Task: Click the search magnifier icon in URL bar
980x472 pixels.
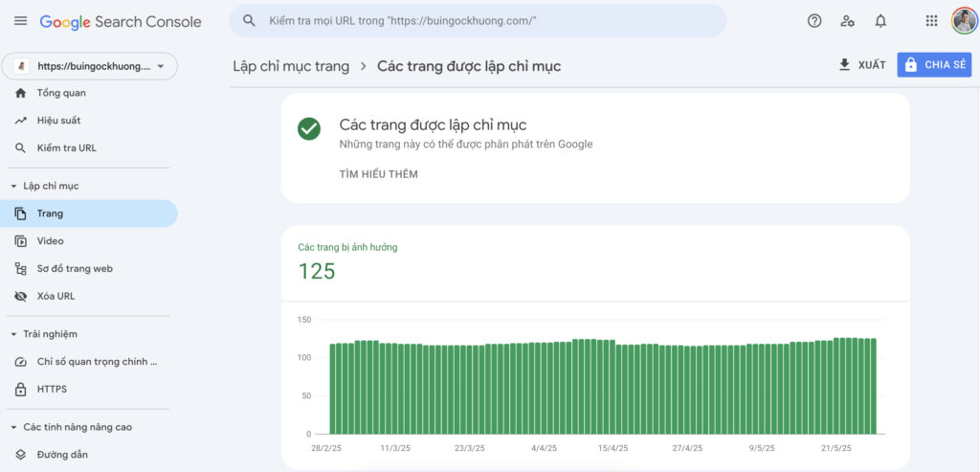Action: 250,21
